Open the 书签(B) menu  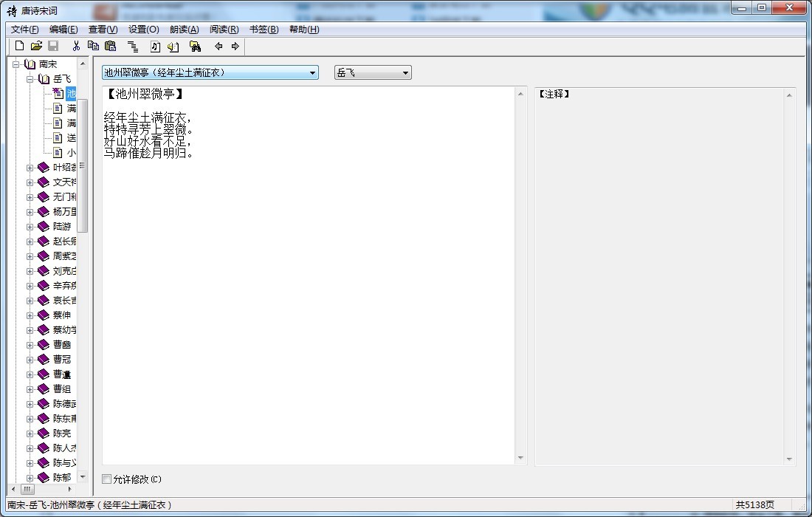264,30
